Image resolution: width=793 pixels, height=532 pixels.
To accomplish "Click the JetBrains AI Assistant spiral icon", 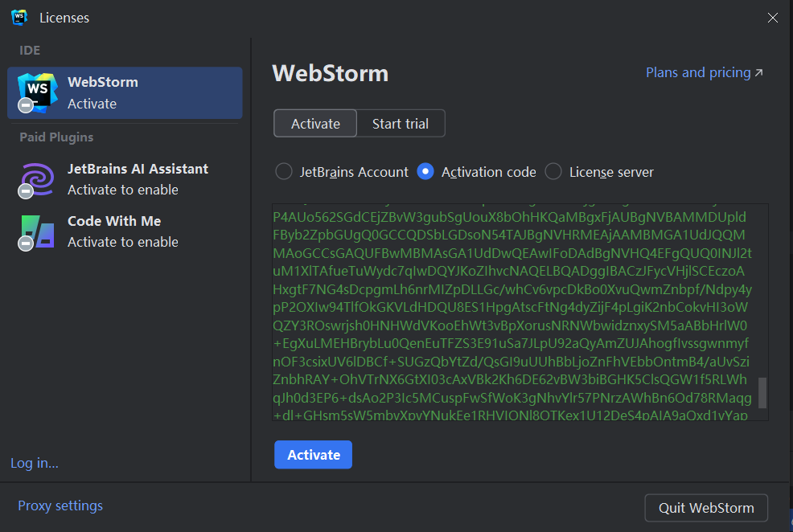I will [x=37, y=179].
